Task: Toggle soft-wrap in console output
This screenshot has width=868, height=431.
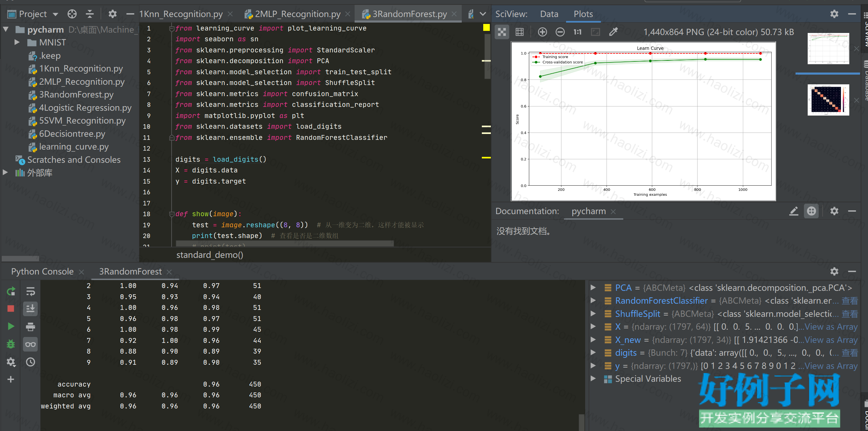Action: pos(31,291)
